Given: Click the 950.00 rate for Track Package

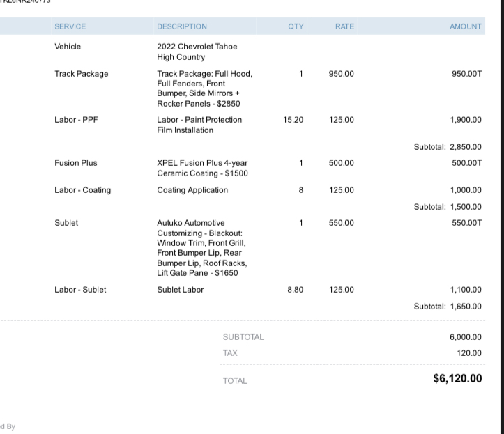Looking at the screenshot, I should click(x=342, y=74).
